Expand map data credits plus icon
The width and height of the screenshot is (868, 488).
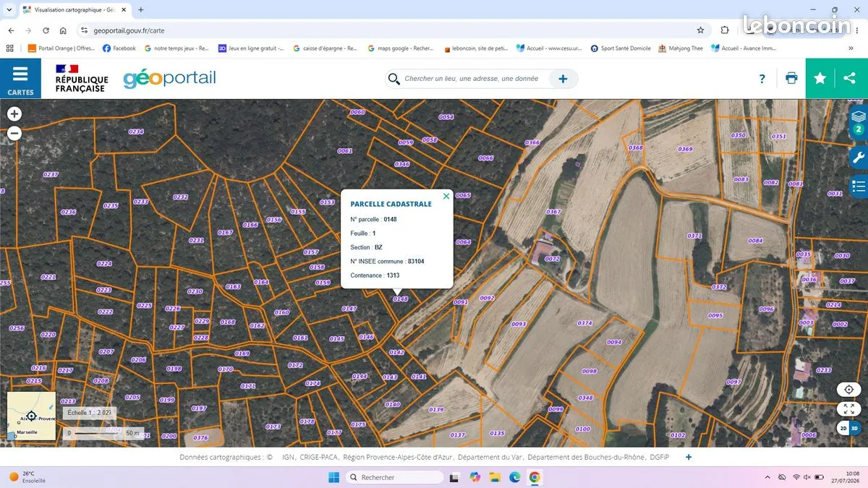689,457
